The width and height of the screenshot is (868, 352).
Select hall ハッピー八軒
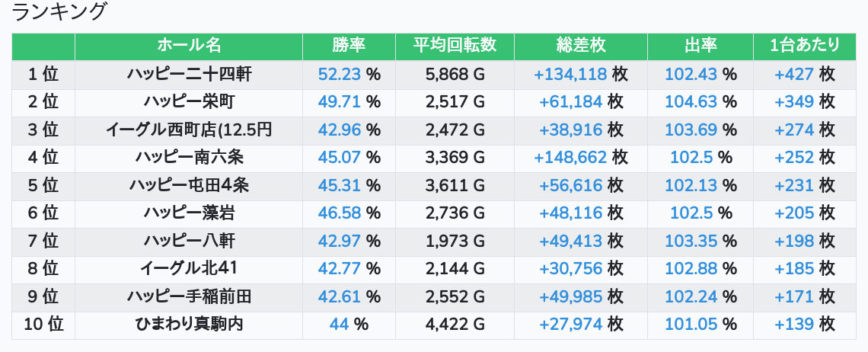click(189, 242)
